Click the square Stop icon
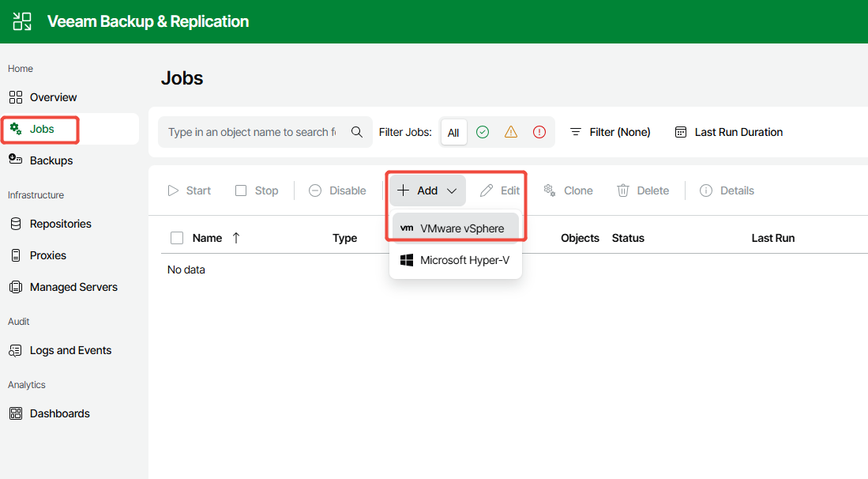Viewport: 868px width, 479px height. click(241, 190)
